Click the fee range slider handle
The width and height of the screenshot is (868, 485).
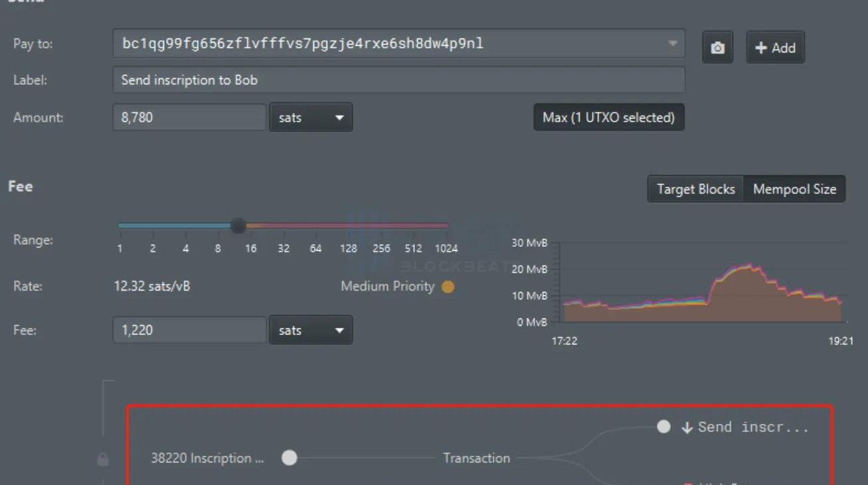coord(238,226)
